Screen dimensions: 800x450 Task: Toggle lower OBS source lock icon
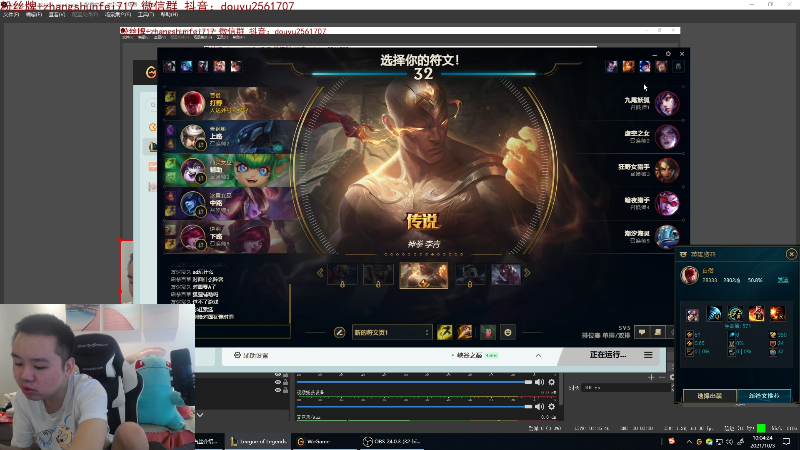[285, 390]
